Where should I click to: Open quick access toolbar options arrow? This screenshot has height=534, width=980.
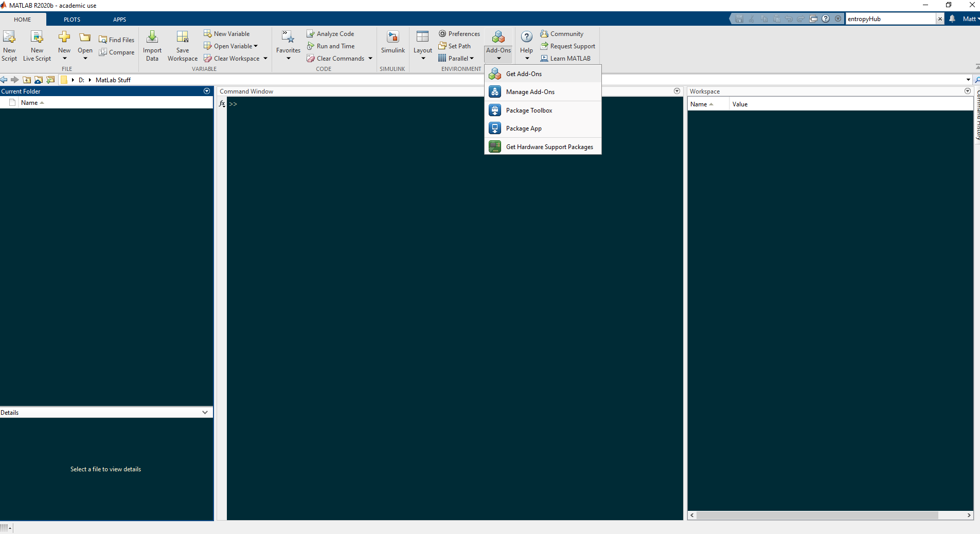point(838,19)
